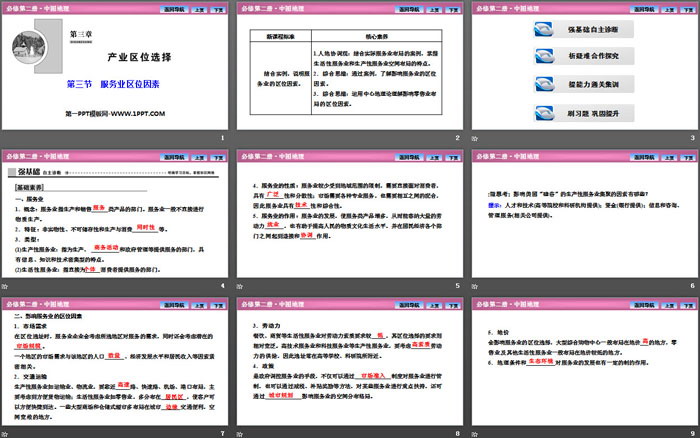The width and height of the screenshot is (700, 438).
Task: Select slide 7 thumbnail about 市场需求
Action: [115, 362]
